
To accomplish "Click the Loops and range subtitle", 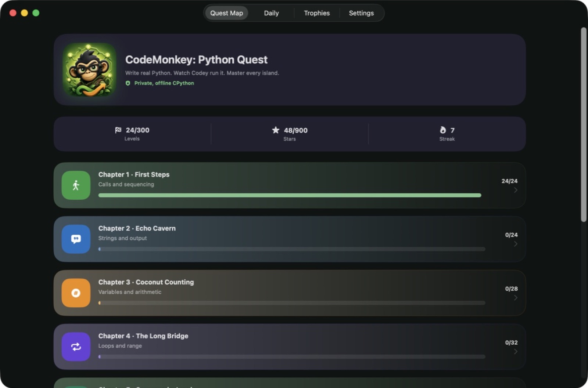I will [x=120, y=346].
